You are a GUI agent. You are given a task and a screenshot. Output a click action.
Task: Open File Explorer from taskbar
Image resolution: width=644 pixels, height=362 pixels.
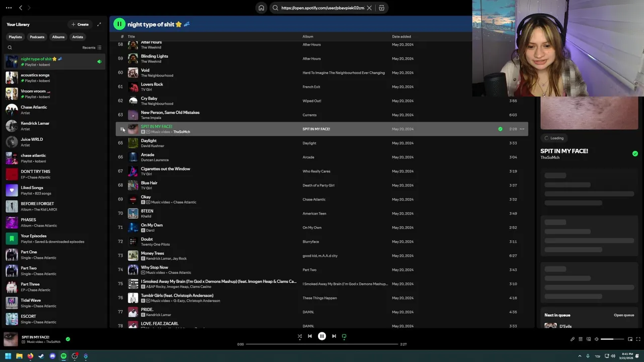pyautogui.click(x=19, y=356)
